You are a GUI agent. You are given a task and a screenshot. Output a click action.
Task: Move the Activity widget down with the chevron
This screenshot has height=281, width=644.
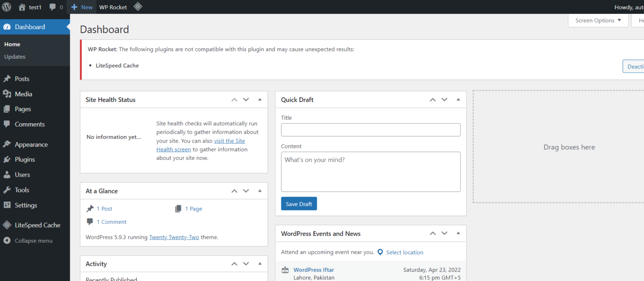tap(246, 264)
